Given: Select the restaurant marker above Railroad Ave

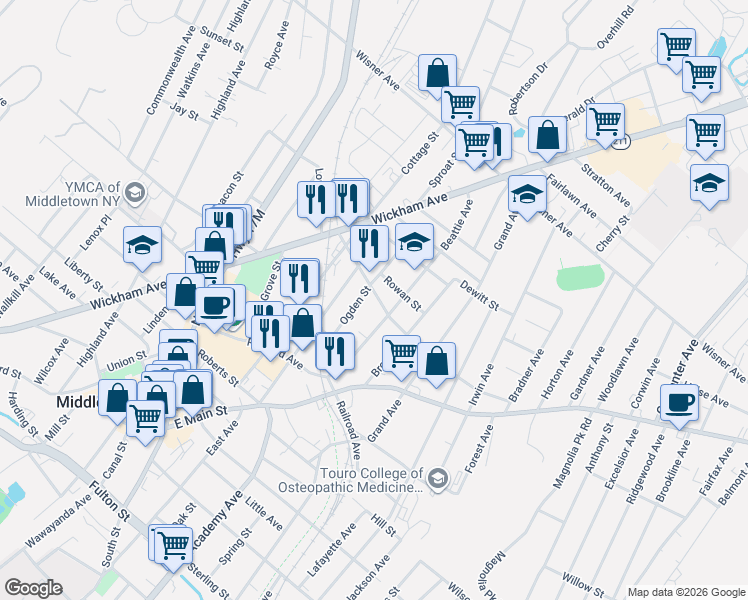Looking at the screenshot, I should point(335,353).
